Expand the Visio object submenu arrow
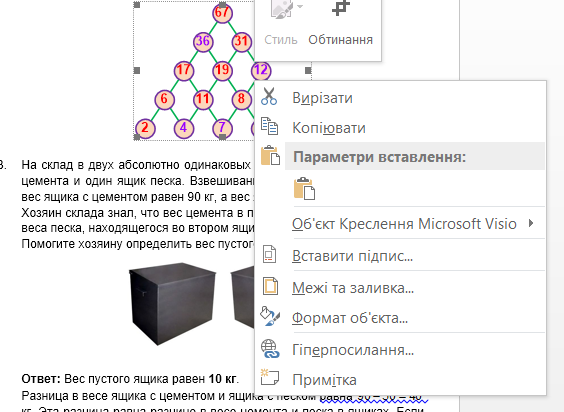Viewport: 564px width, 412px height. [x=531, y=223]
